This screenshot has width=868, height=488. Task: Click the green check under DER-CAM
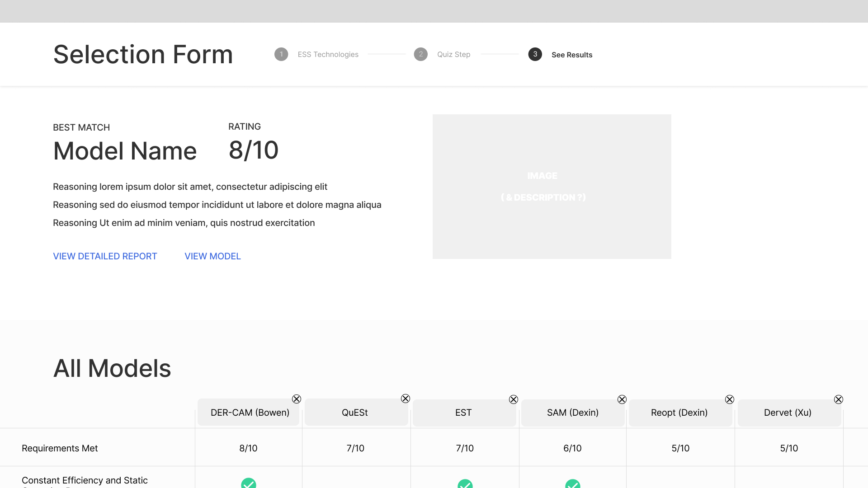(x=249, y=483)
